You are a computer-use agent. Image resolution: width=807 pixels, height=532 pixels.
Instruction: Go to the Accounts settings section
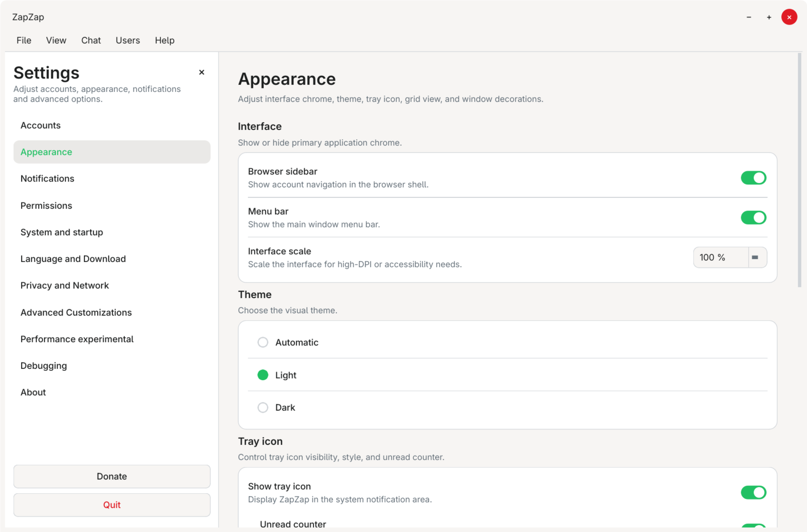click(x=112, y=125)
